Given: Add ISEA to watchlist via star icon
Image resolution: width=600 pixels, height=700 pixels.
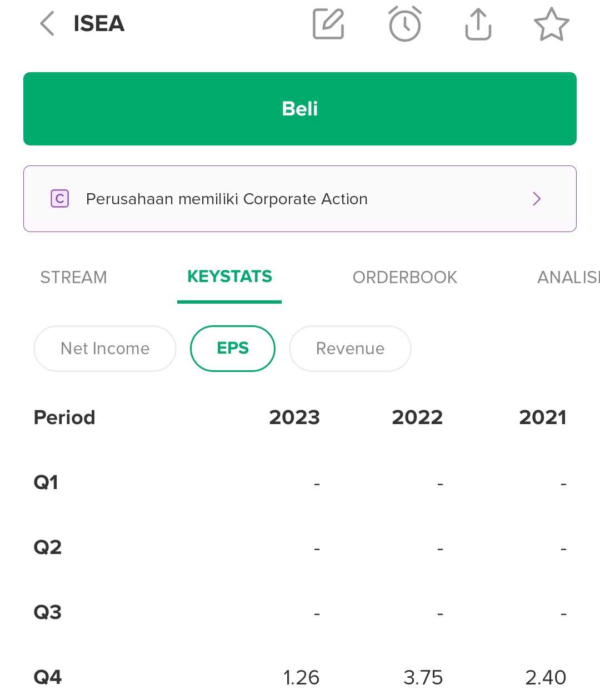Looking at the screenshot, I should coord(552,24).
